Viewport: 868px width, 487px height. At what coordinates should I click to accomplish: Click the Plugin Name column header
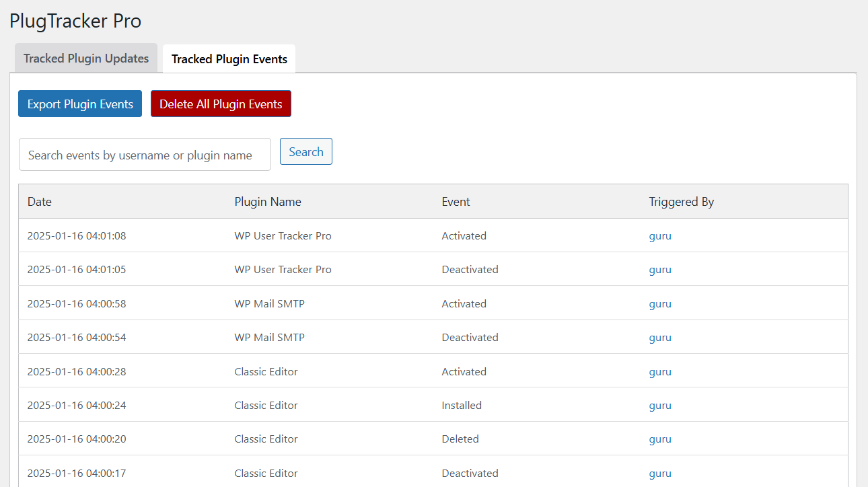(268, 202)
